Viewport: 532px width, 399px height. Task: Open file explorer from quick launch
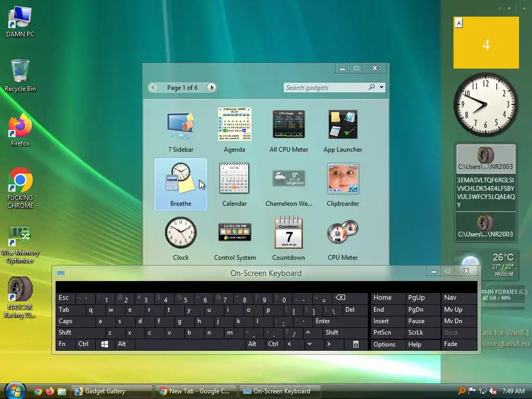coord(61,391)
